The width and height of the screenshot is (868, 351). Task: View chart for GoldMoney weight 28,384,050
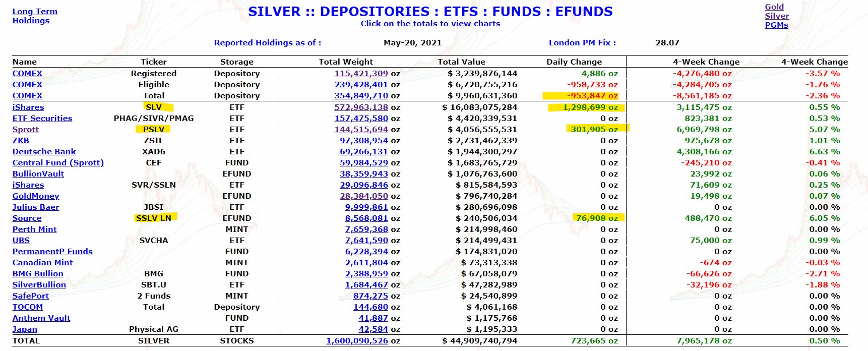point(364,196)
